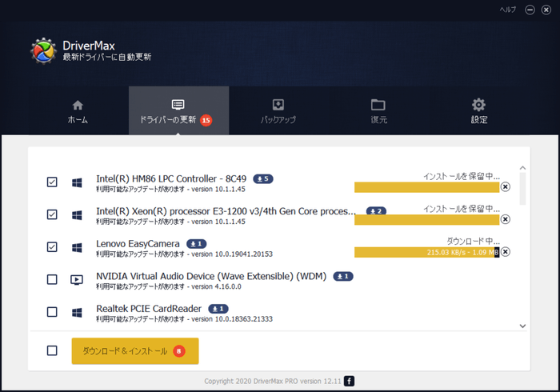Click the DriverMax logo icon

click(43, 51)
